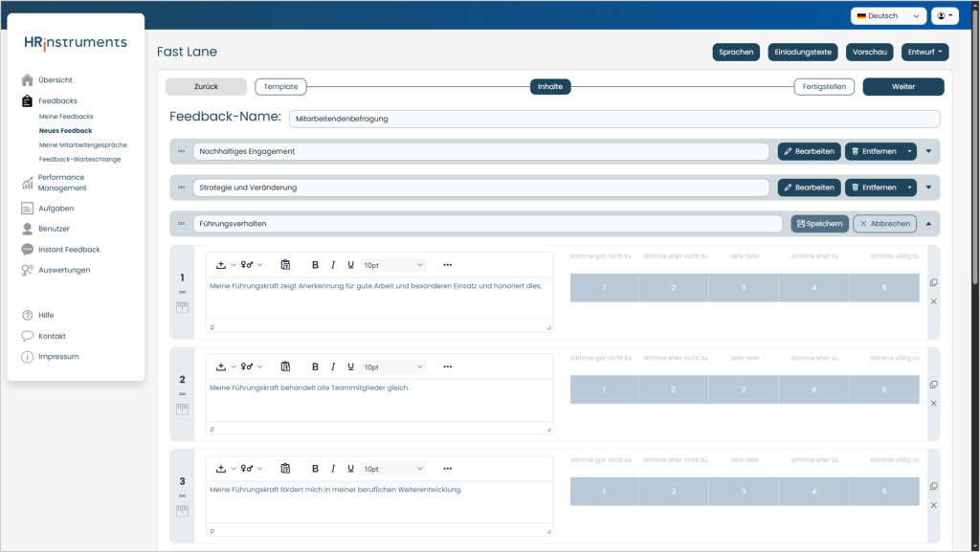Duplicate question 1 via copy icon
This screenshot has height=552, width=980.
pos(933,283)
